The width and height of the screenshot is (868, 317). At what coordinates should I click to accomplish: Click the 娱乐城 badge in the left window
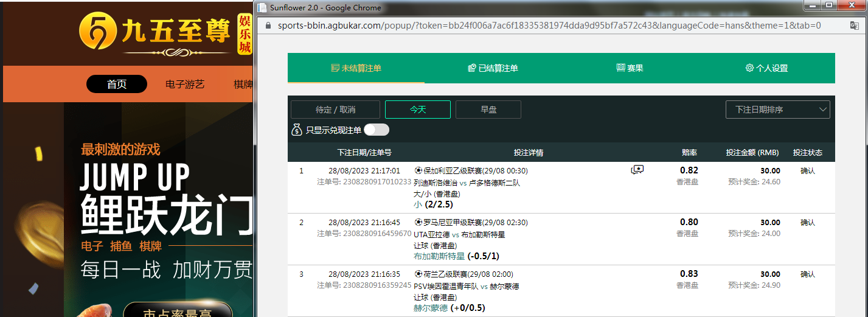tap(245, 35)
